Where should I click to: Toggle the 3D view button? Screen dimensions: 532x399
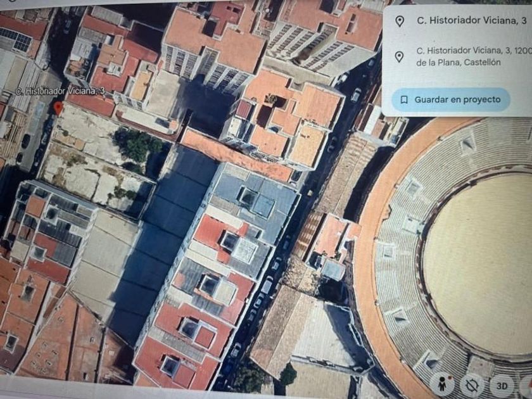(x=502, y=386)
